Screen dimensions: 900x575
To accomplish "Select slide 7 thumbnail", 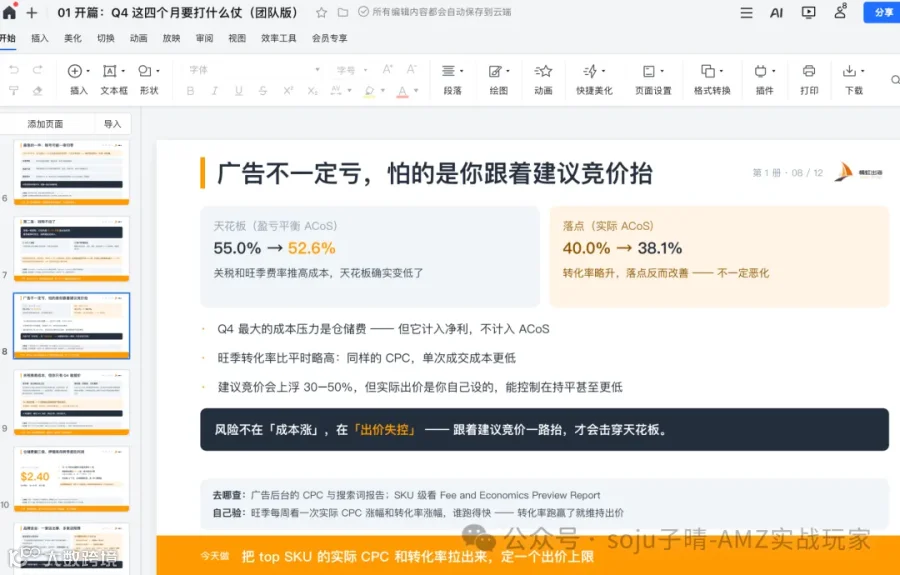I will click(71, 248).
